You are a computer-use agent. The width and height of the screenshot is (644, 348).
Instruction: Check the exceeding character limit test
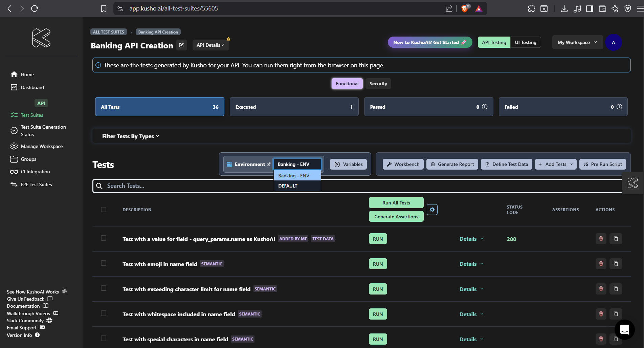pos(104,288)
